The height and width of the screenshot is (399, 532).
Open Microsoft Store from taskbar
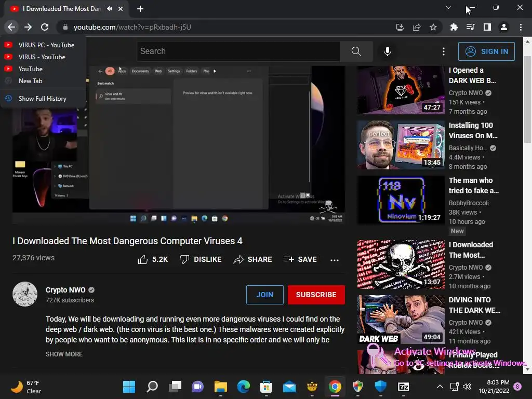(267, 387)
